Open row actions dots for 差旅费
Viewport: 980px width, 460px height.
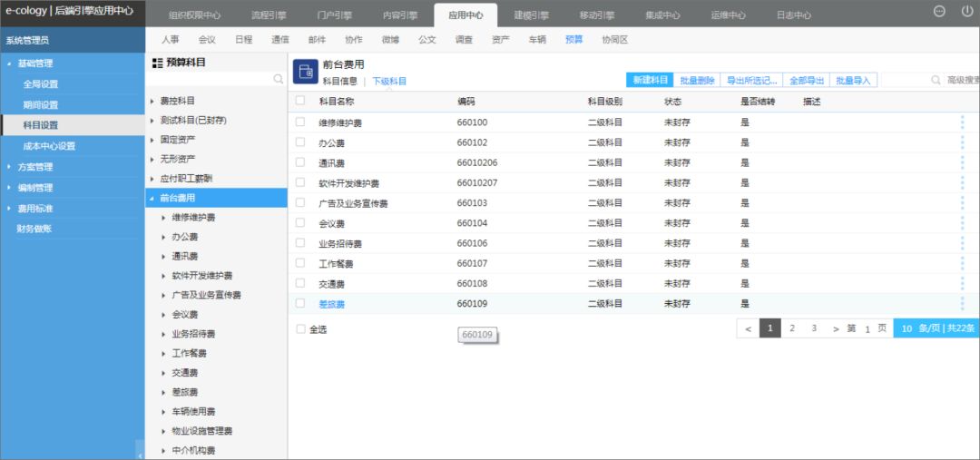(962, 304)
